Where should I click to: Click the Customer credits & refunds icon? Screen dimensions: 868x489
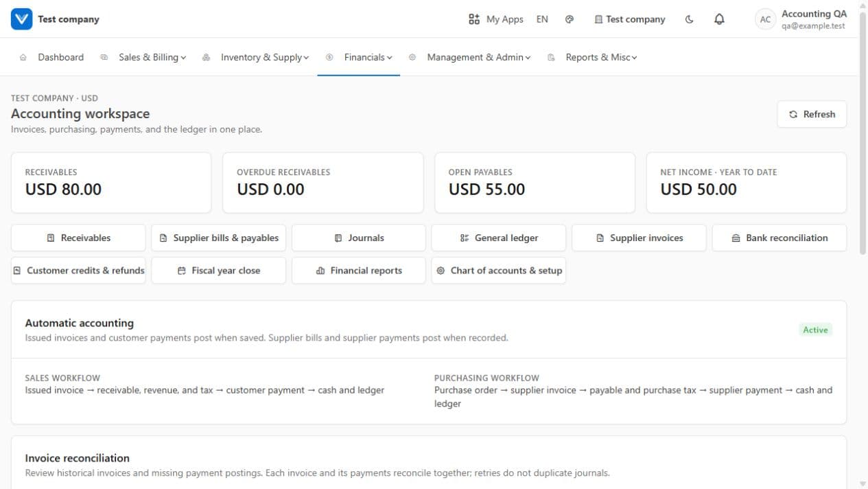tap(17, 271)
